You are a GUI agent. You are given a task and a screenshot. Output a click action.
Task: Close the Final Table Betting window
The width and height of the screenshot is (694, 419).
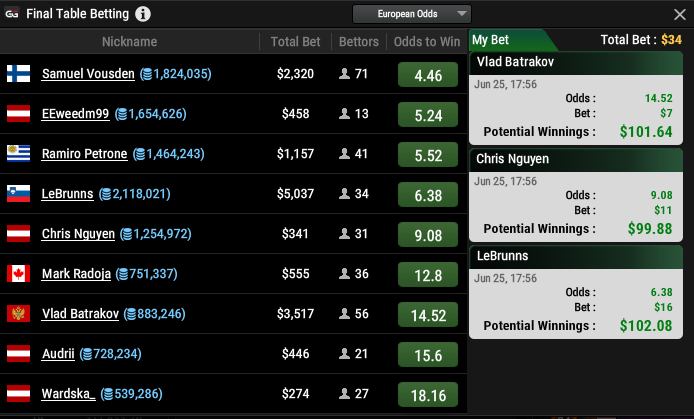[x=680, y=14]
